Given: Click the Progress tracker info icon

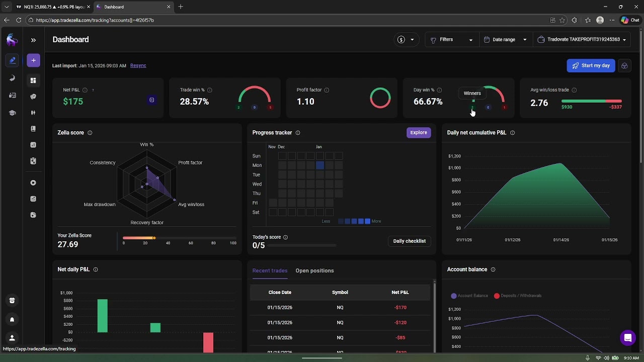Looking at the screenshot, I should coord(298,133).
